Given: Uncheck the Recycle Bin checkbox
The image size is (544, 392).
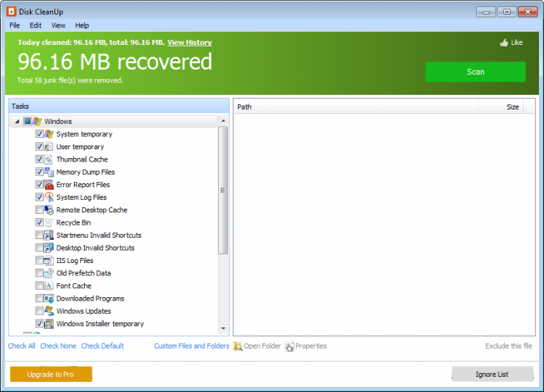Looking at the screenshot, I should pos(39,222).
